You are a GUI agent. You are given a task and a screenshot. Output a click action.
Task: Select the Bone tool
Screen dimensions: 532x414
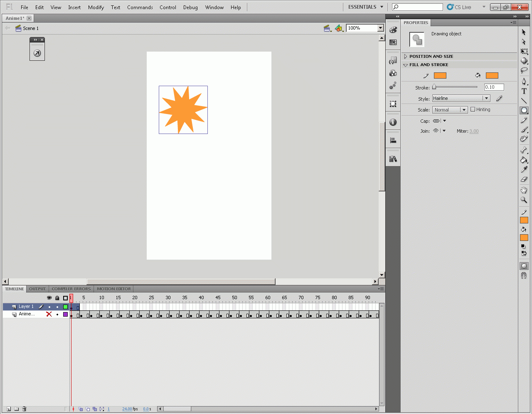tap(524, 150)
